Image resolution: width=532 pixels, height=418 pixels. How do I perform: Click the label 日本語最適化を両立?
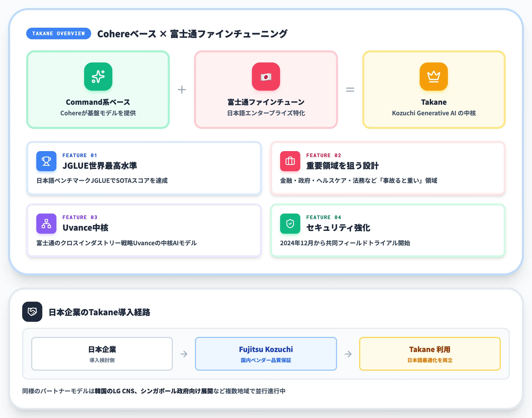click(x=430, y=360)
